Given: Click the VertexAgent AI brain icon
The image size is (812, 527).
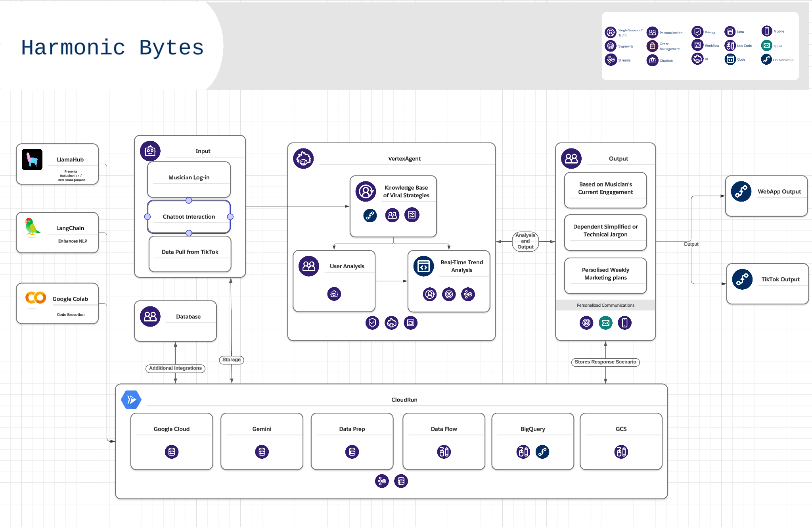Looking at the screenshot, I should 303,159.
